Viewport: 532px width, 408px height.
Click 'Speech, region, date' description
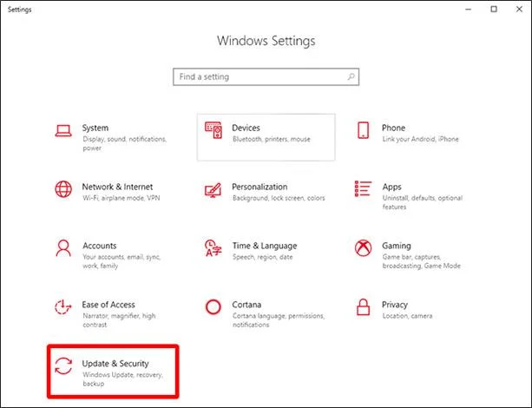(263, 257)
